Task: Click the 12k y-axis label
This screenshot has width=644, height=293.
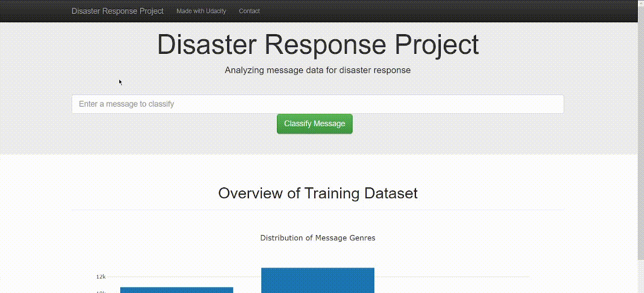Action: click(x=101, y=277)
